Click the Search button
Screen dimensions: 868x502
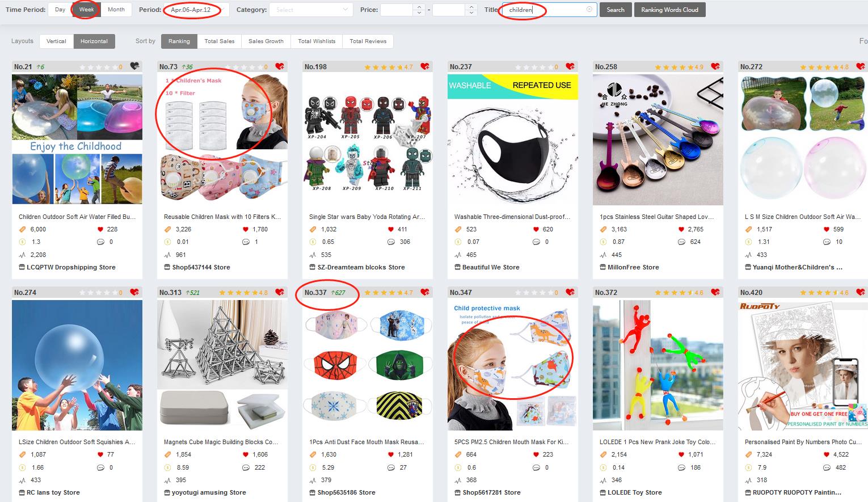click(x=616, y=10)
